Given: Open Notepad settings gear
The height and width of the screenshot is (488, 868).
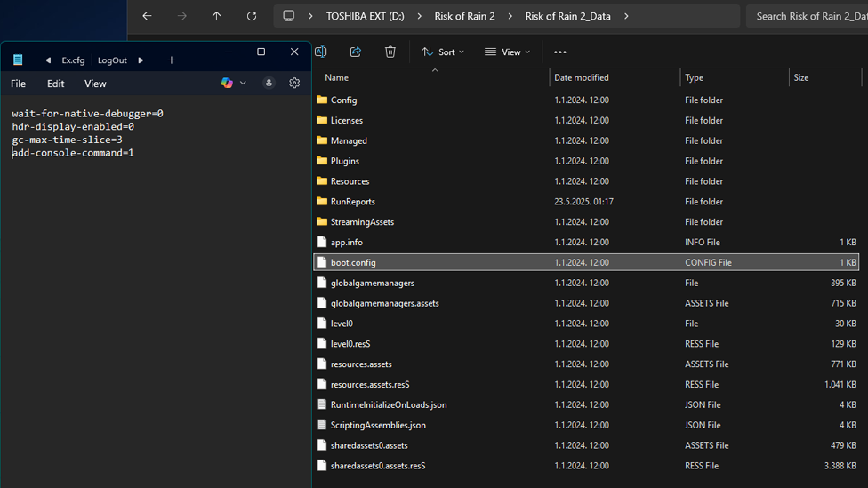Looking at the screenshot, I should (294, 83).
